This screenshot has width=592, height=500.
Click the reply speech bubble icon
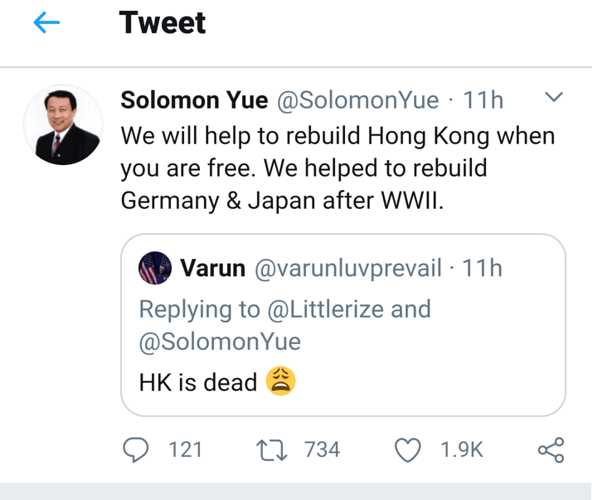(136, 450)
